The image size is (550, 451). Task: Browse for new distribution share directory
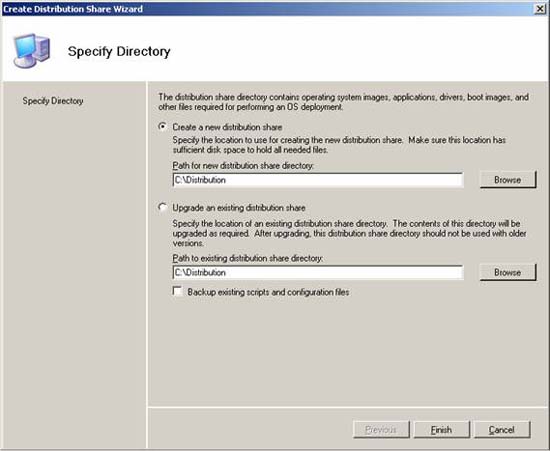pyautogui.click(x=508, y=180)
